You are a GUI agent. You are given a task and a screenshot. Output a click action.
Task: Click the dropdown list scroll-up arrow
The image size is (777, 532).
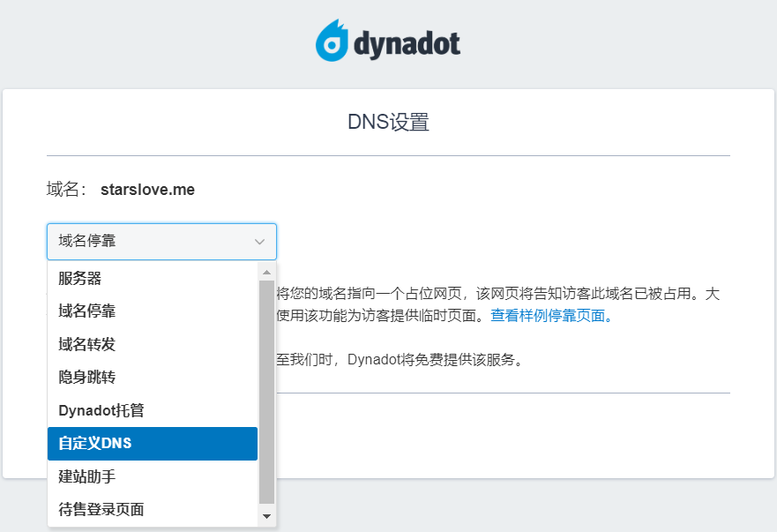(266, 273)
